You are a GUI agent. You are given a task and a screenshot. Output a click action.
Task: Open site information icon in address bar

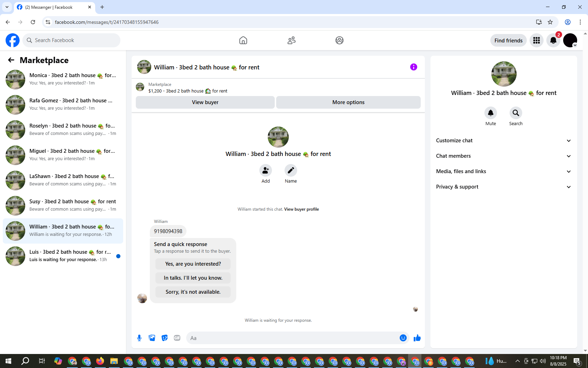pyautogui.click(x=48, y=22)
